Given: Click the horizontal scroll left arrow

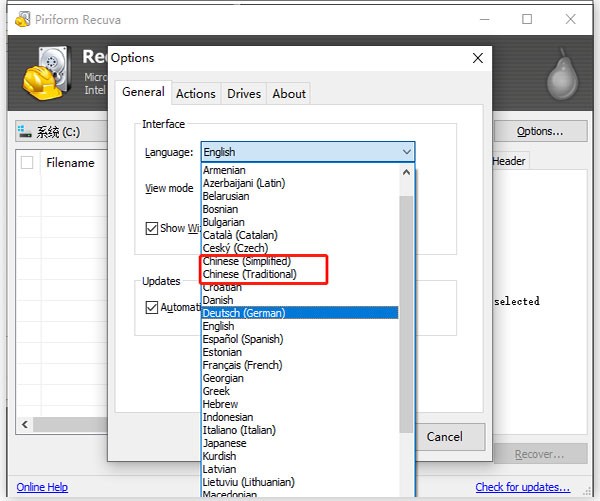Looking at the screenshot, I should point(25,424).
